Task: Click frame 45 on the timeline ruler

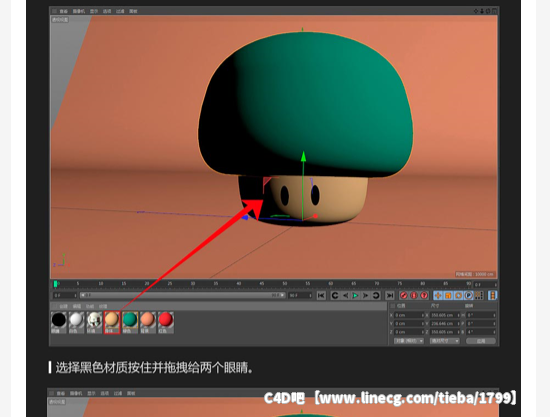Action: pyautogui.click(x=262, y=284)
